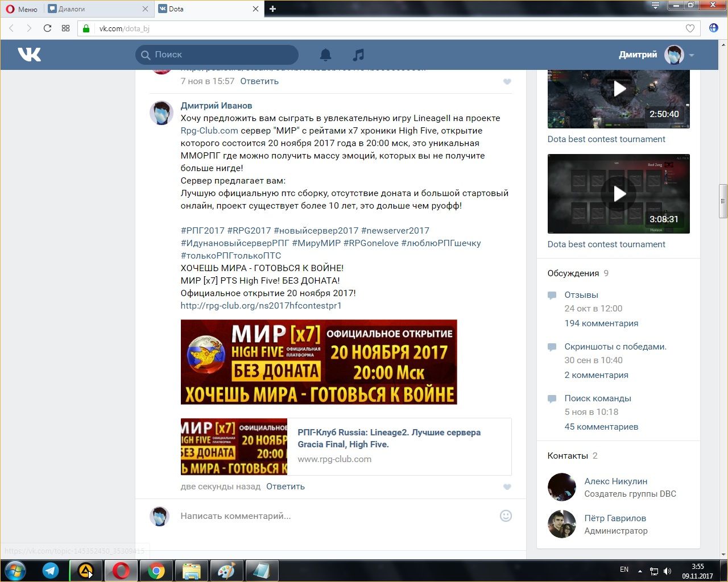Click Ответить under the 7 ноя comment
Viewport: 728px width, 582px height.
pyautogui.click(x=259, y=81)
